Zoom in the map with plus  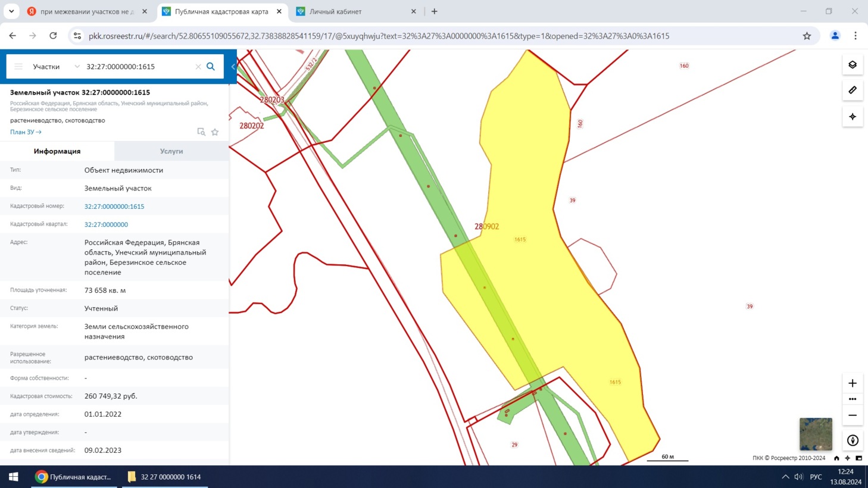coord(853,383)
